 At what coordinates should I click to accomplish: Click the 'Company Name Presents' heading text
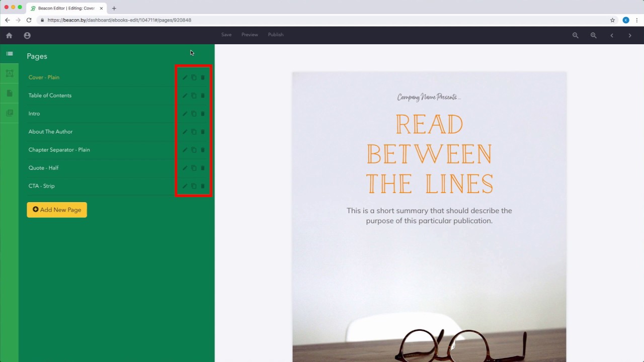click(429, 97)
